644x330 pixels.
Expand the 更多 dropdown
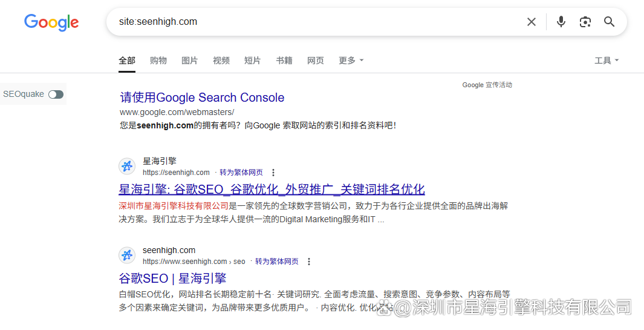[x=351, y=61]
